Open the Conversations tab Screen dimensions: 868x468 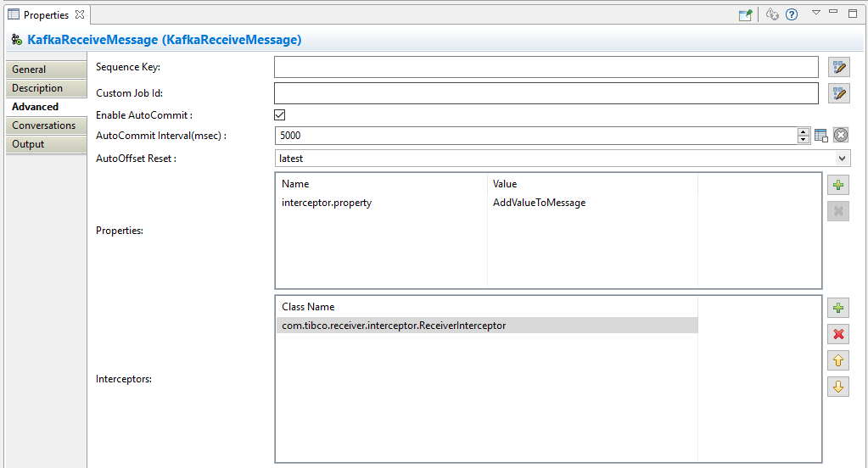coord(44,125)
